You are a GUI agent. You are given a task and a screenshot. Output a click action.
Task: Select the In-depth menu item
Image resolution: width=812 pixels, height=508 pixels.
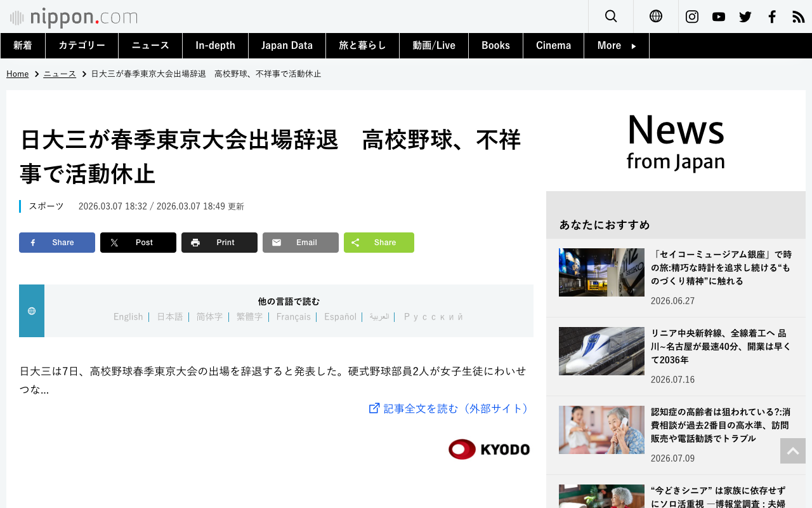216,46
